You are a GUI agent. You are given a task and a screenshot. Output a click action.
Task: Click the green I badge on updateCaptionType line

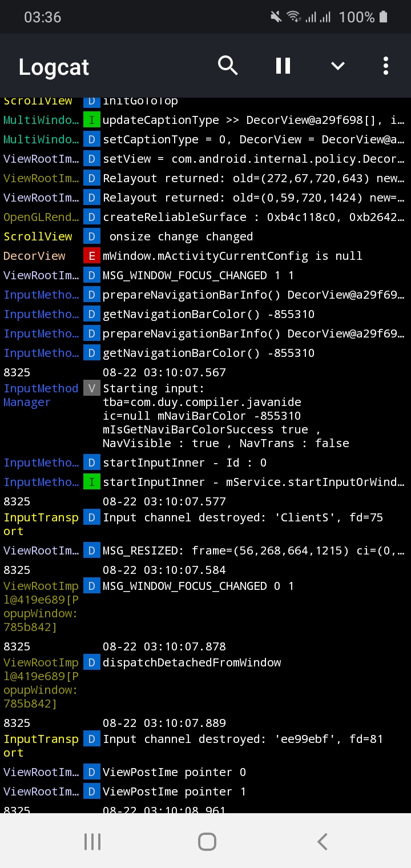point(91,120)
